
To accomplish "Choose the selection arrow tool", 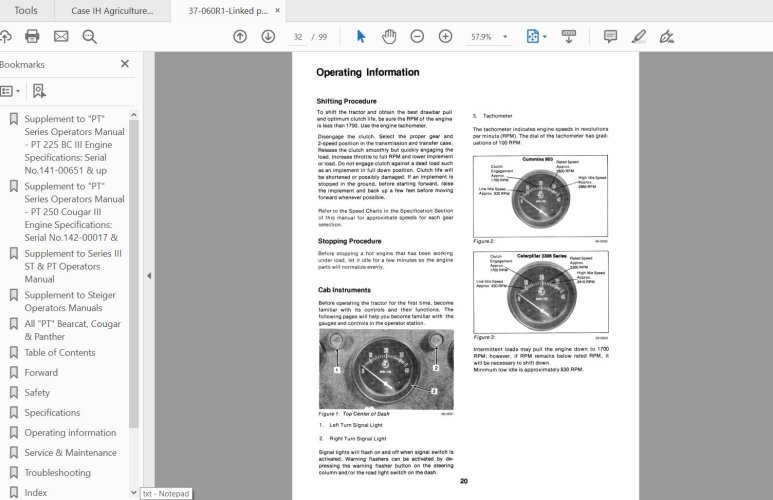I will click(x=361, y=36).
